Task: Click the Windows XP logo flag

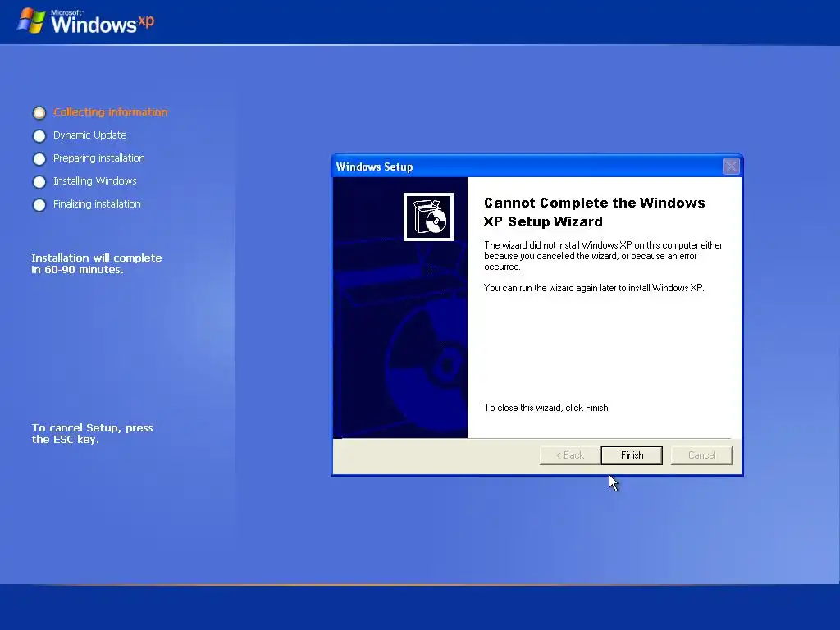Action: click(31, 21)
